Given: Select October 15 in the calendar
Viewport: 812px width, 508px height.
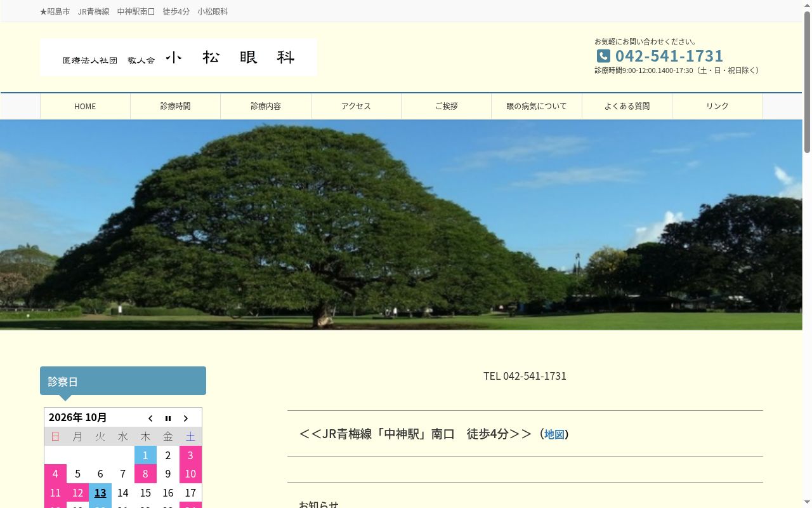Looking at the screenshot, I should 145,493.
